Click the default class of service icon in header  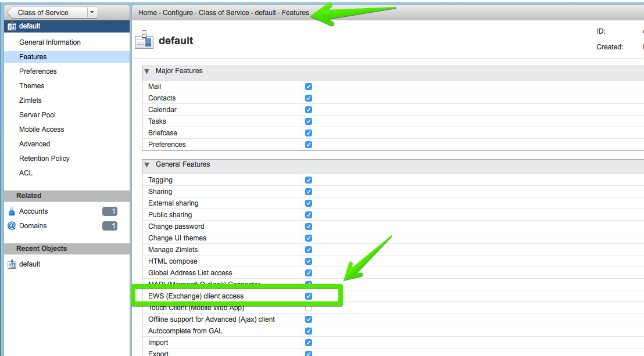[12, 26]
